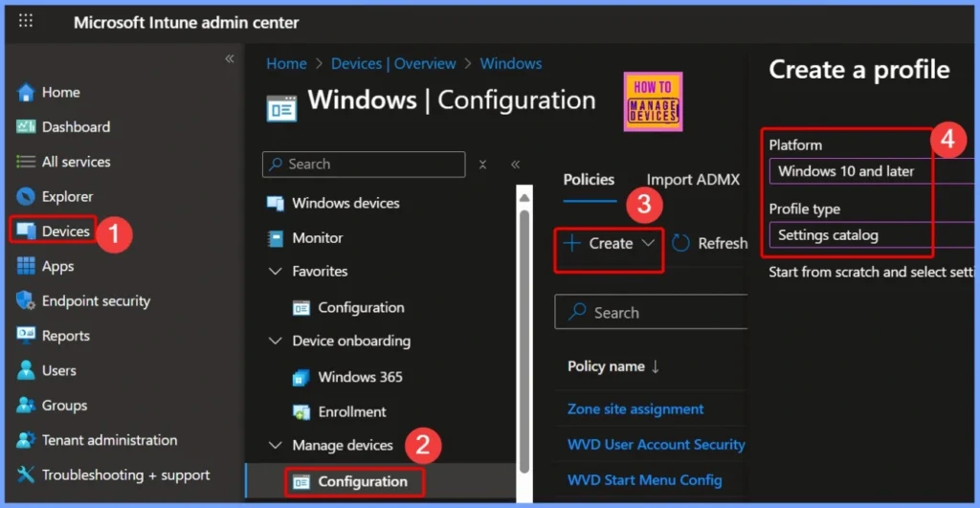Open the app launcher waffle icon
Screen dimensions: 980x508
26,21
